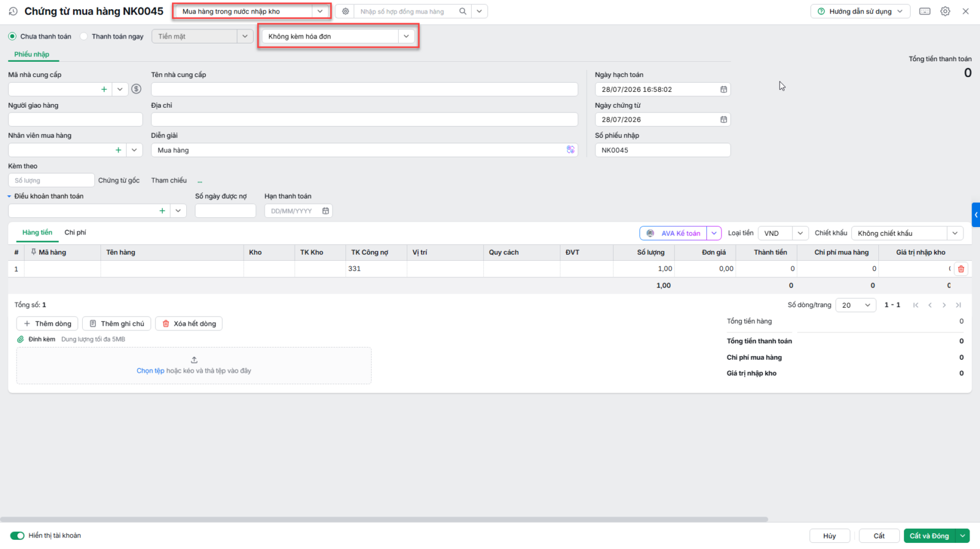Open the settings gear icon at top right

tap(945, 12)
